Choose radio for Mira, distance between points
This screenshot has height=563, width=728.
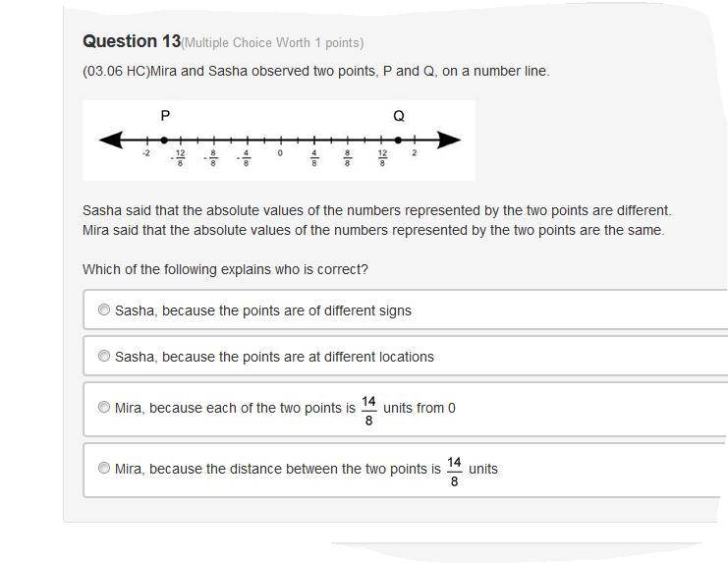pyautogui.click(x=104, y=468)
